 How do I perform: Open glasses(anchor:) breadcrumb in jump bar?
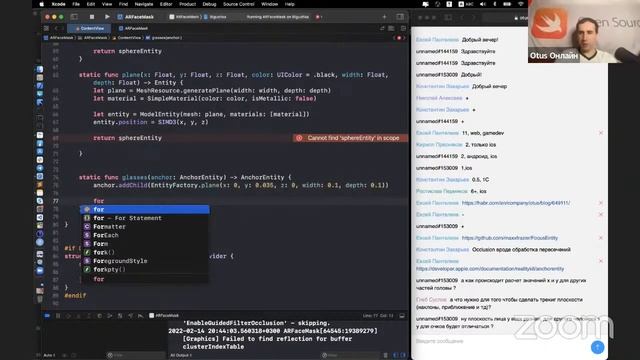point(164,38)
